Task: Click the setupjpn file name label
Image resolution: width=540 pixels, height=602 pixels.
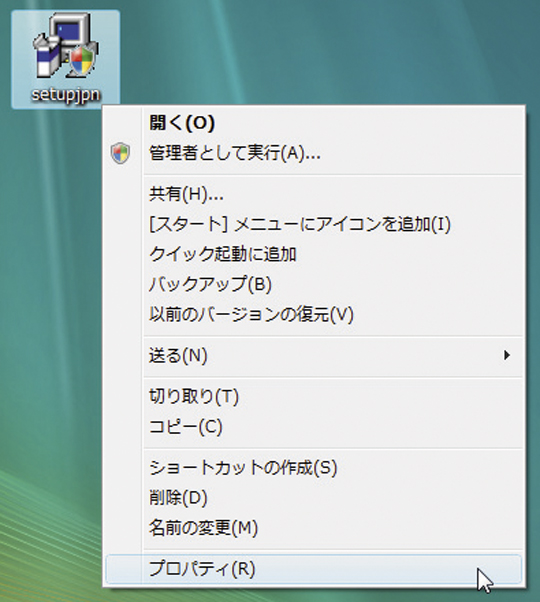Action: (x=66, y=95)
